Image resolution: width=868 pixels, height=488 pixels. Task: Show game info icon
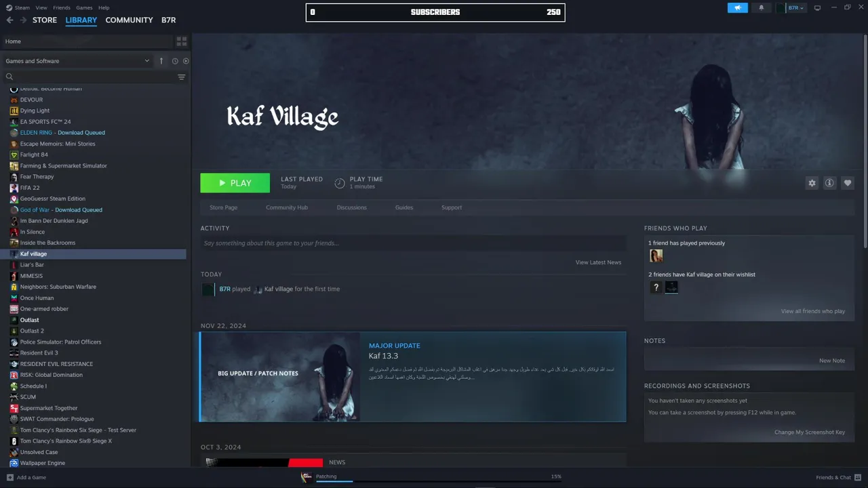coord(829,183)
